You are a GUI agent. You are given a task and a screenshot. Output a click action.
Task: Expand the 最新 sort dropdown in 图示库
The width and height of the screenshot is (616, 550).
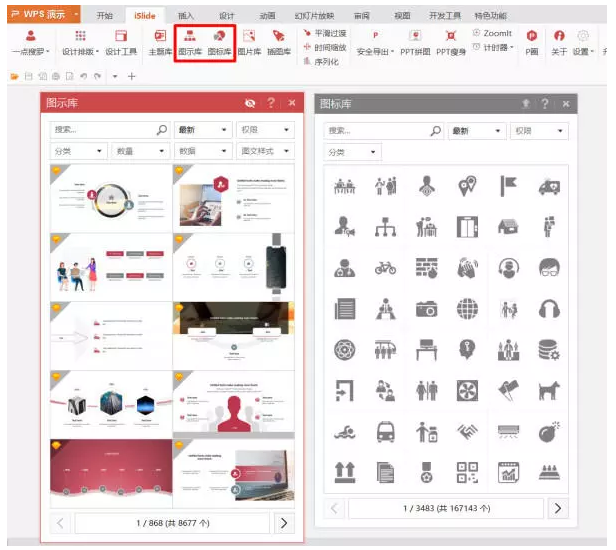[203, 130]
